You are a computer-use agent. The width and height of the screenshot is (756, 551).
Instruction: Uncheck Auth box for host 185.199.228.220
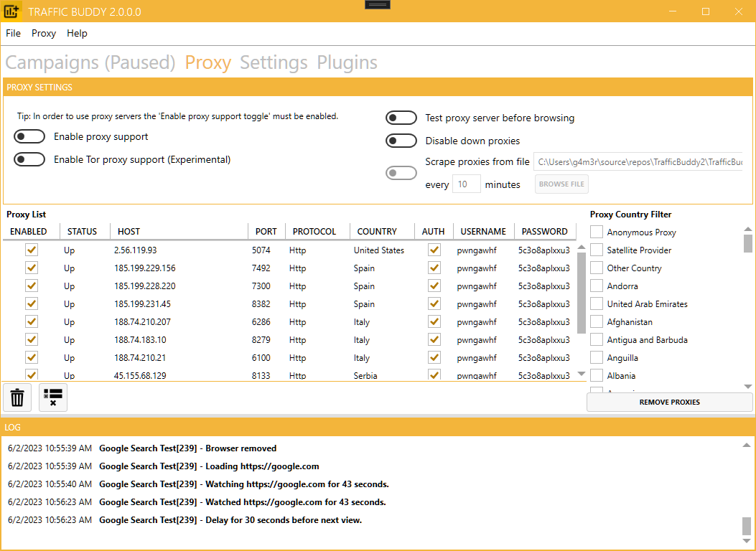[434, 286]
